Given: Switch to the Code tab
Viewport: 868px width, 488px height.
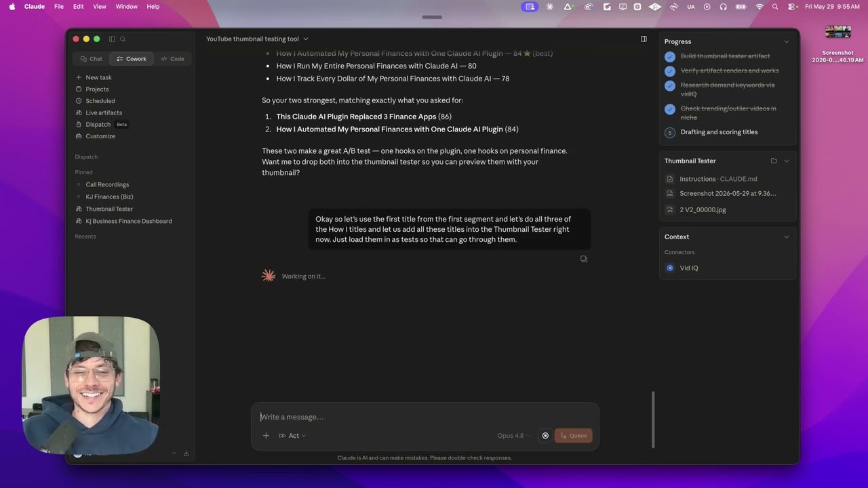Looking at the screenshot, I should [172, 59].
